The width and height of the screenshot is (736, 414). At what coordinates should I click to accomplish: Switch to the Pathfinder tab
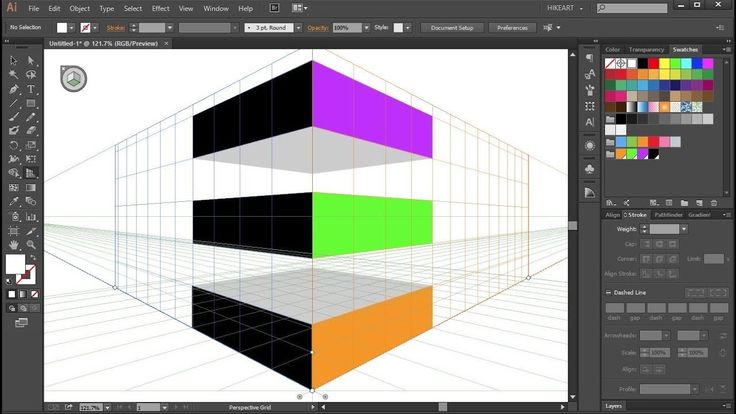668,215
